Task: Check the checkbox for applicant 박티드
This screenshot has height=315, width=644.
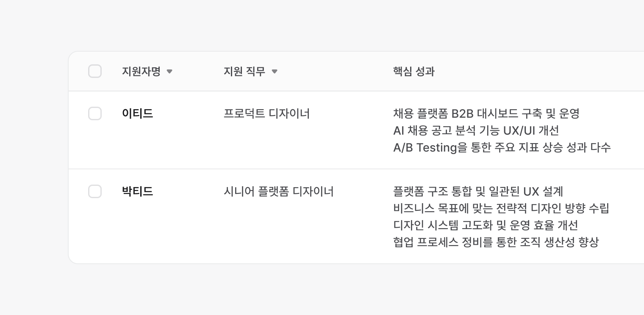Action: [95, 191]
